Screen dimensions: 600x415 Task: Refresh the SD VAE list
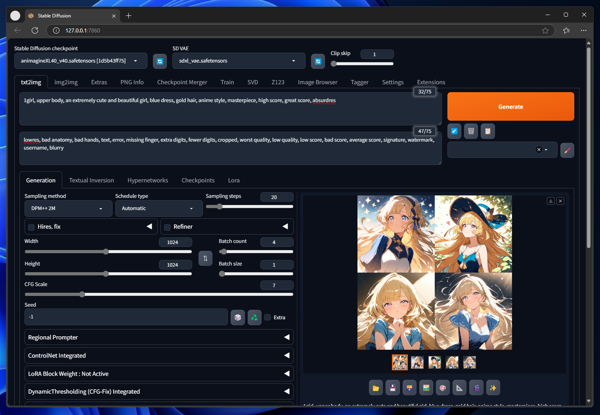click(318, 61)
